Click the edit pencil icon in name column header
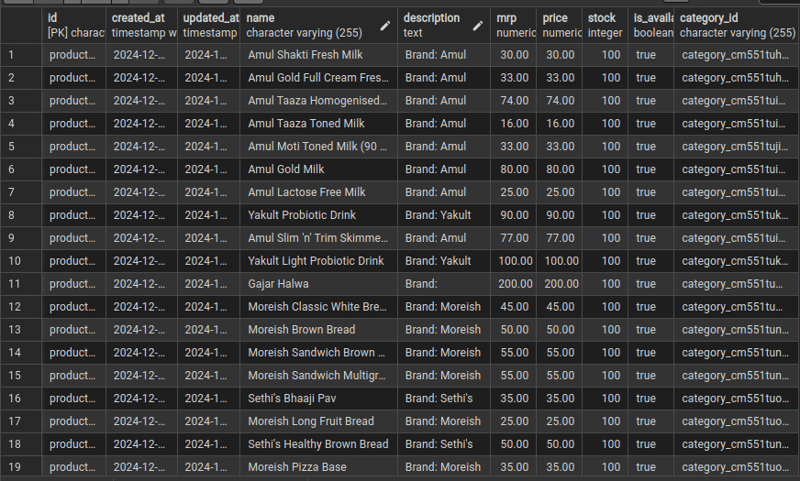800x481 pixels. (x=385, y=26)
